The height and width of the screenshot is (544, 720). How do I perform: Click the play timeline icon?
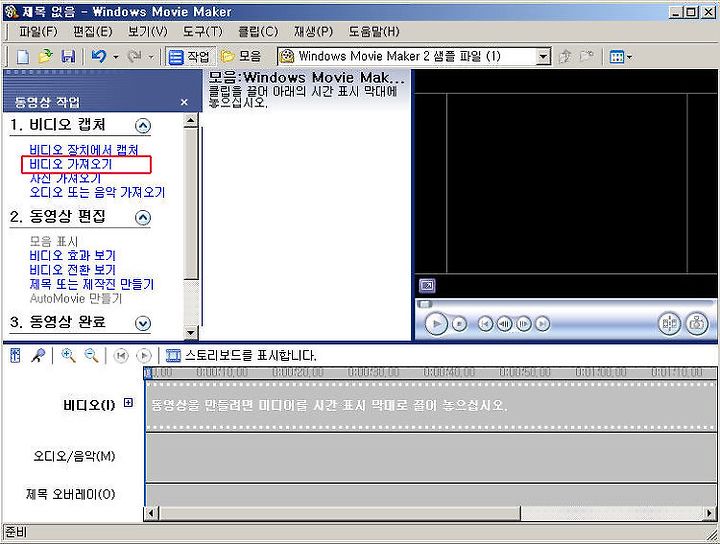(x=144, y=356)
